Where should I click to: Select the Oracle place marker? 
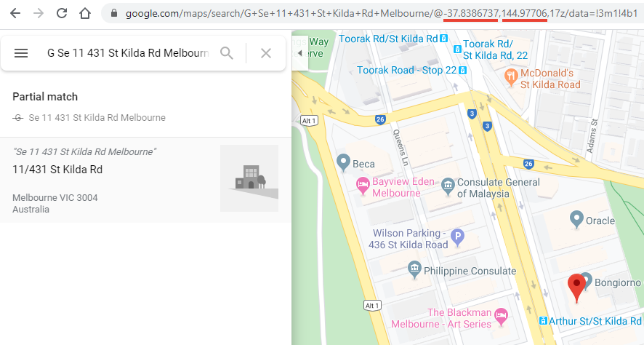tap(576, 220)
